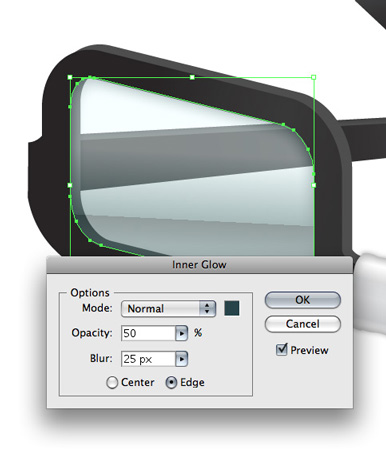Select the Center radio button

(x=112, y=383)
